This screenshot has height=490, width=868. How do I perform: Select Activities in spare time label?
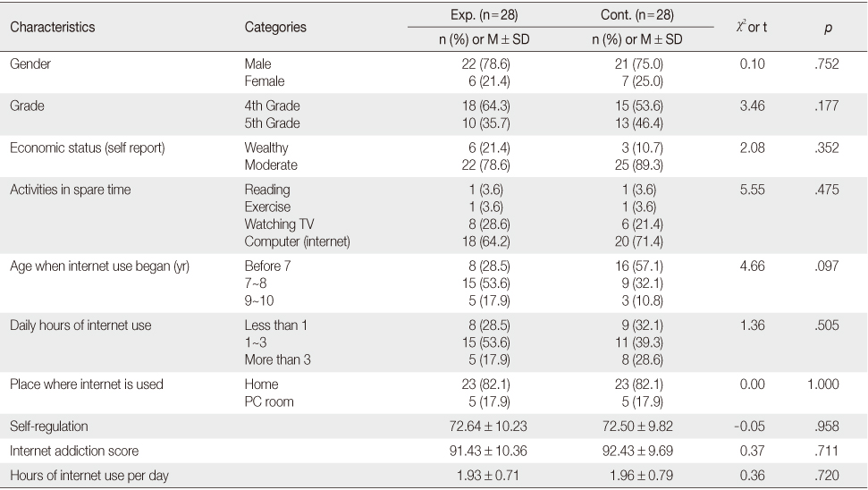tap(71, 190)
